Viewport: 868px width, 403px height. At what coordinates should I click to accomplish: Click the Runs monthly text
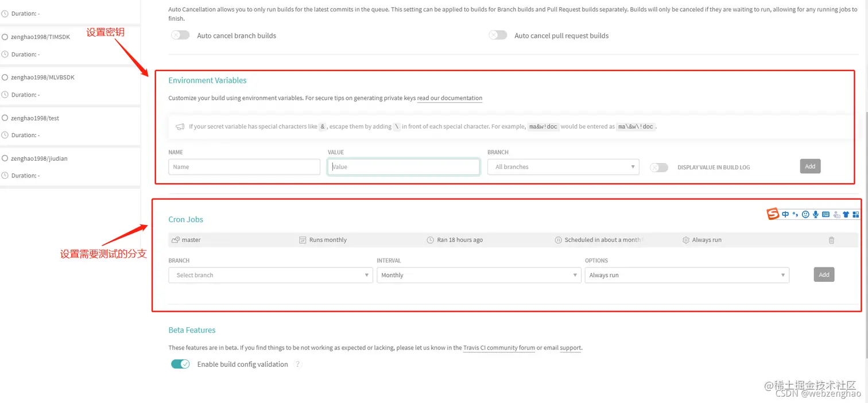click(x=328, y=240)
